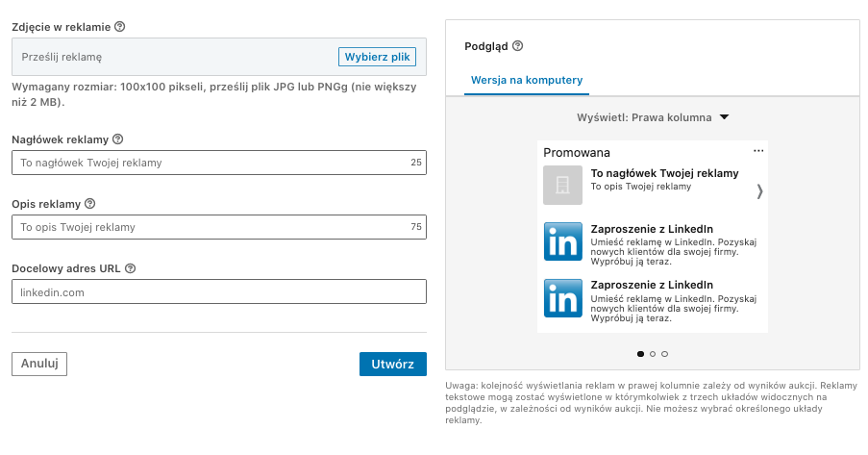Click first LinkedIn logo in preview
Screen dimensions: 868x455
pos(562,241)
